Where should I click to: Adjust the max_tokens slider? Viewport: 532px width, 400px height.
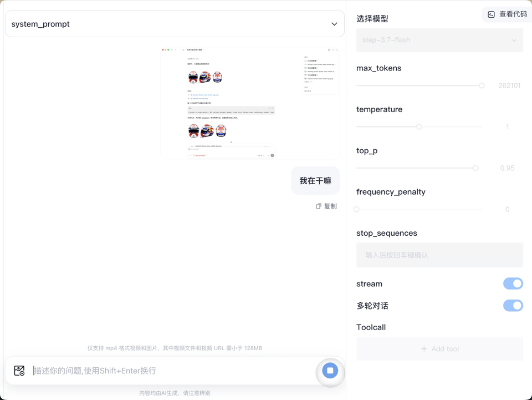click(x=482, y=85)
